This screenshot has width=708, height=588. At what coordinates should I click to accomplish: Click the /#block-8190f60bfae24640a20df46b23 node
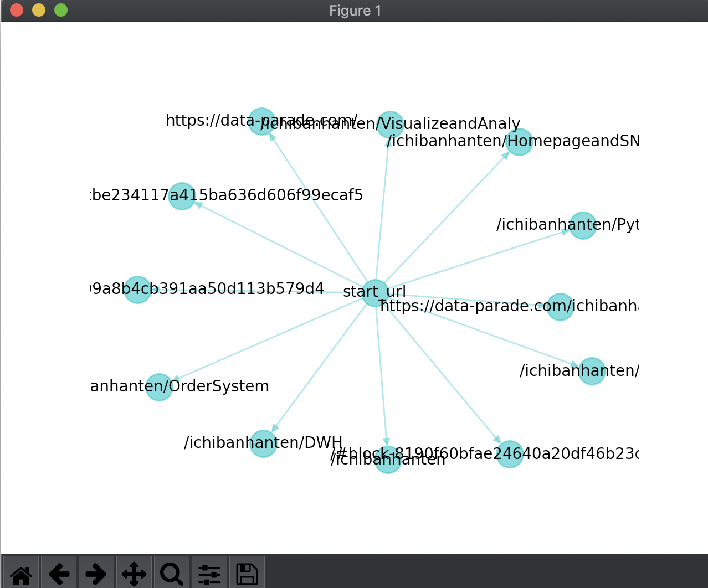(x=510, y=454)
